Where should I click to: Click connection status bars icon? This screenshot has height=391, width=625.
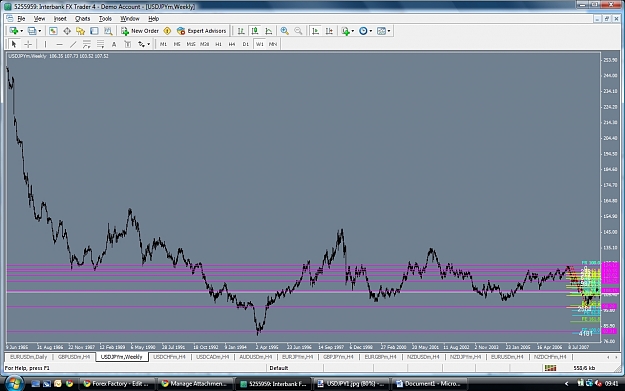550,368
